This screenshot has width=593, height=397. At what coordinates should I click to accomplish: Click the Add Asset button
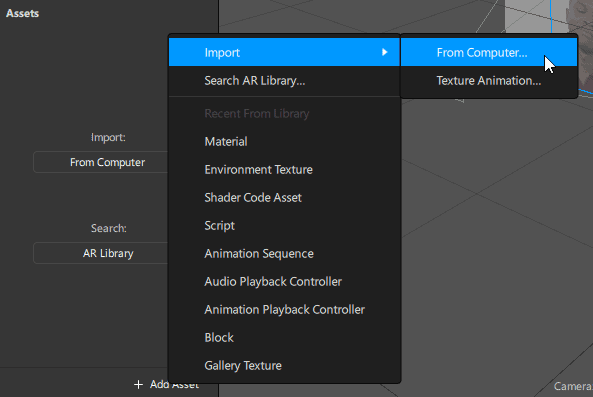(166, 385)
